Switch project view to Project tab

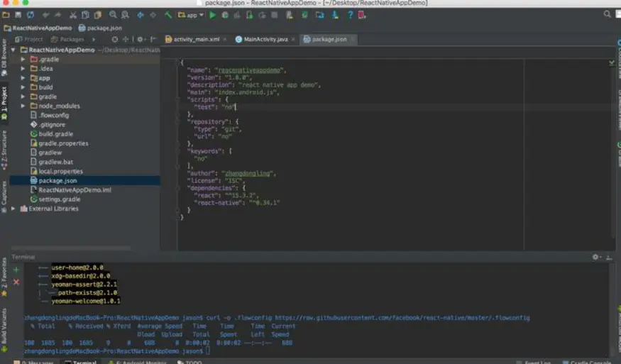[29, 39]
